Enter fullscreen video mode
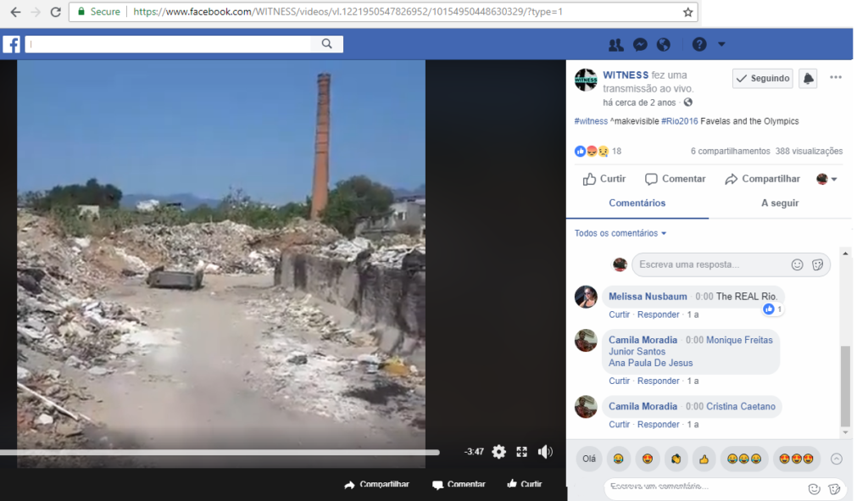The height and width of the screenshot is (501, 868). coord(522,452)
